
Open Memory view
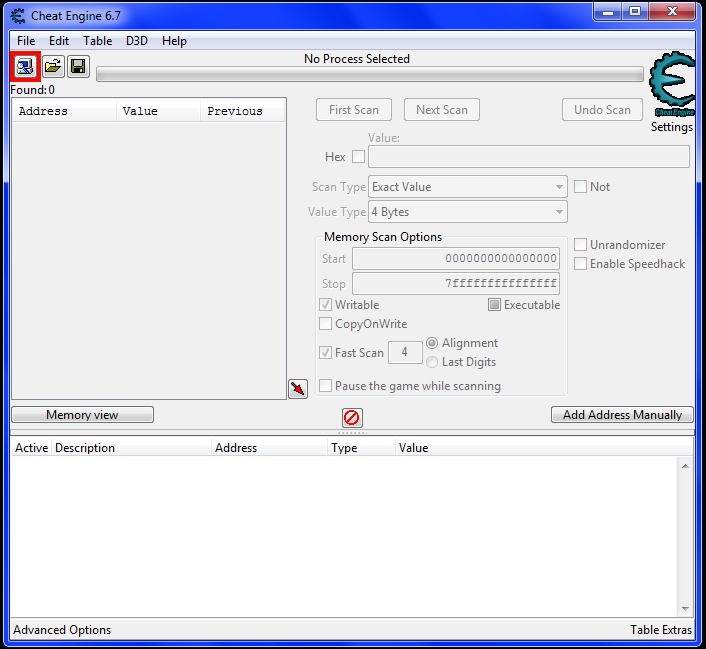[x=82, y=415]
